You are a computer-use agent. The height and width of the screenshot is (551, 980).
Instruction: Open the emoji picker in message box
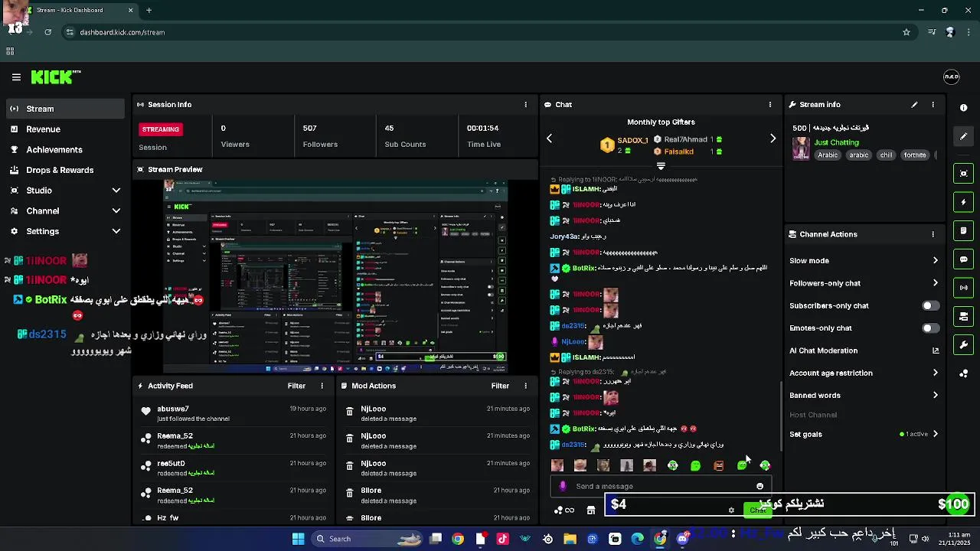click(759, 487)
